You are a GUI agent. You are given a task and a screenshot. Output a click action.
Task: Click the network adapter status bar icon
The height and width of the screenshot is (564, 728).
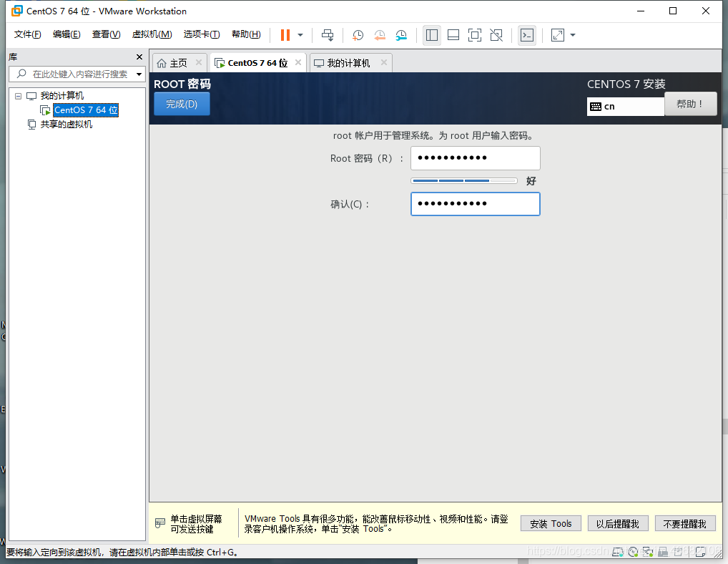(648, 552)
